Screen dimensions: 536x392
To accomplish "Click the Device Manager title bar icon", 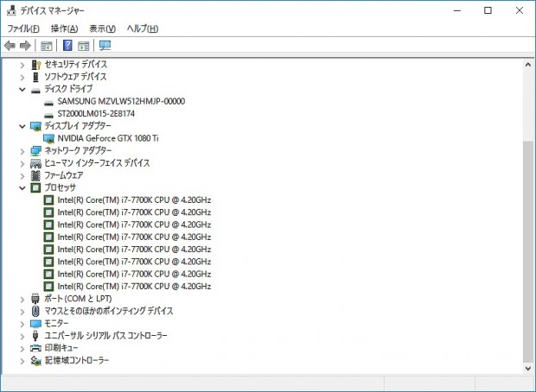I will click(11, 10).
